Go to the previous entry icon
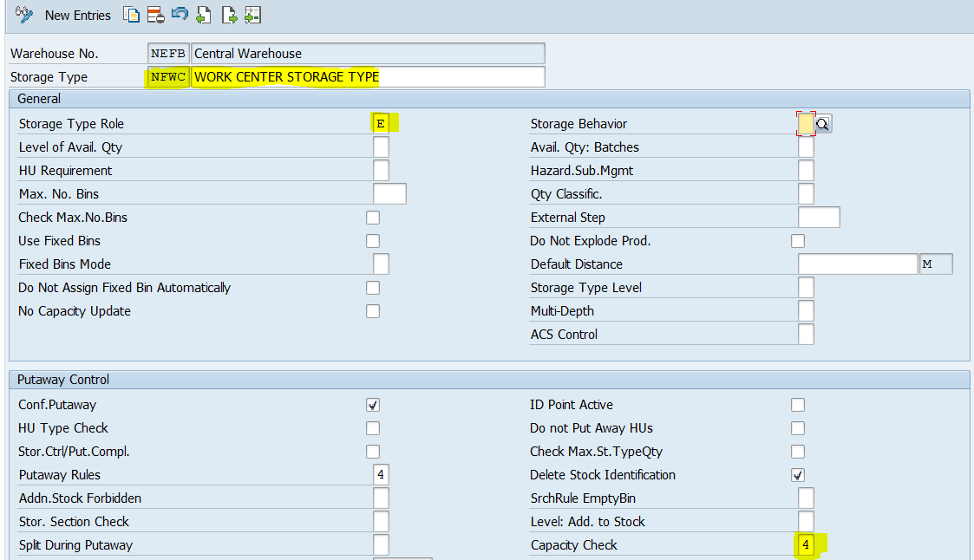The width and height of the screenshot is (974, 560). coord(204,15)
